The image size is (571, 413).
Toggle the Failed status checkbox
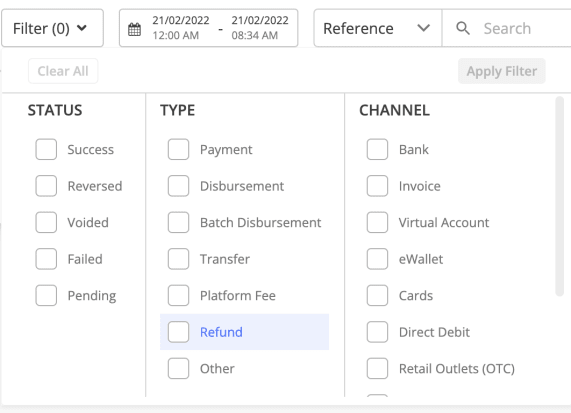pyautogui.click(x=46, y=259)
